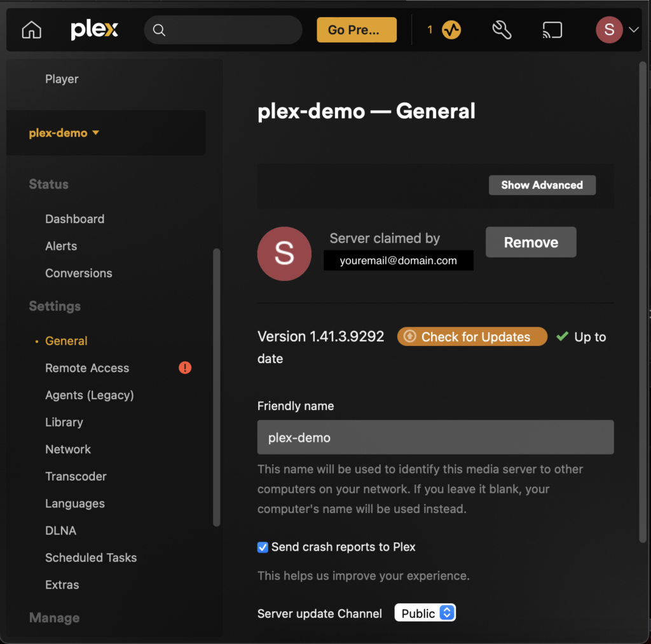Open Server update Channel Public dropdown
This screenshot has width=651, height=644.
pyautogui.click(x=425, y=613)
